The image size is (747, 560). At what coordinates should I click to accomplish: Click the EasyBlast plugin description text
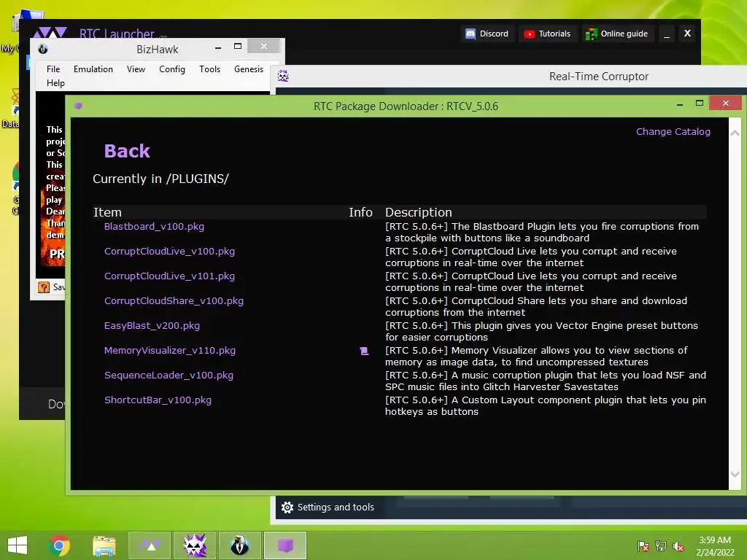pyautogui.click(x=541, y=331)
